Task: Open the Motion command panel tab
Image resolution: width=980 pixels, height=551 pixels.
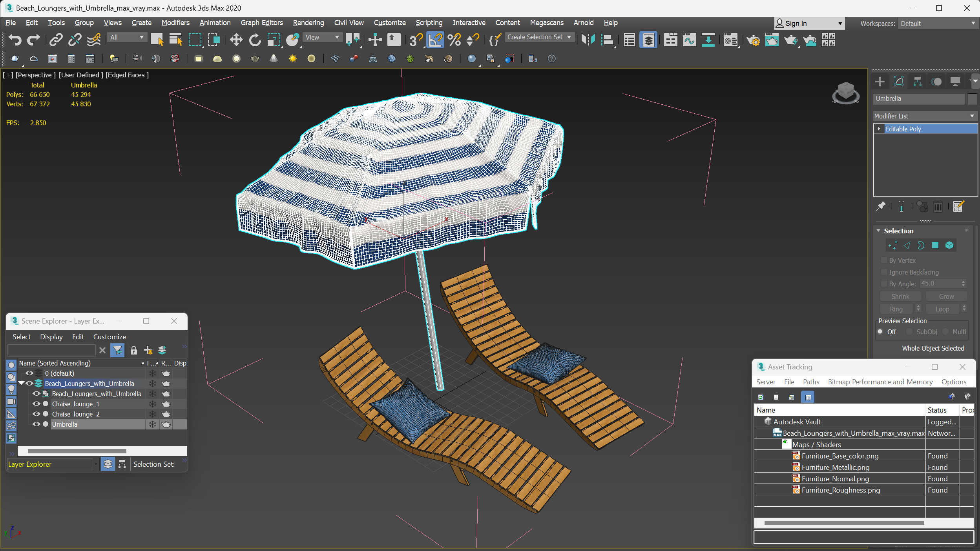Action: point(936,81)
